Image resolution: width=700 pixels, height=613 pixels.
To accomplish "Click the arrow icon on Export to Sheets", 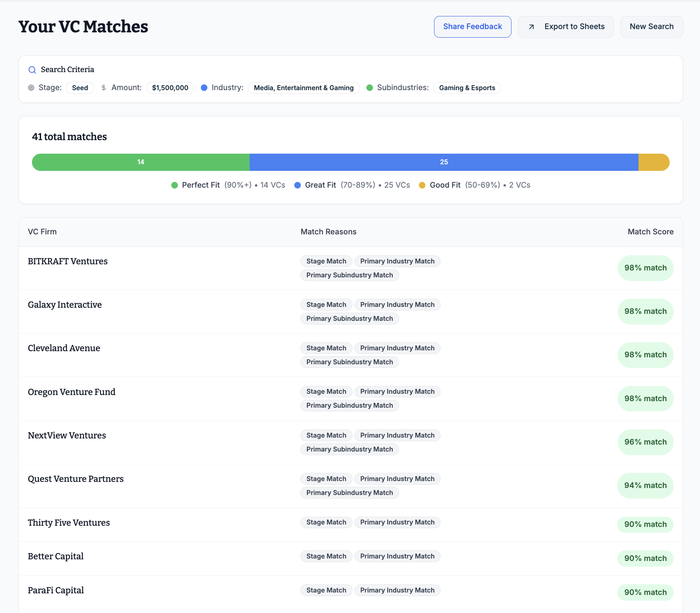I will pyautogui.click(x=532, y=27).
